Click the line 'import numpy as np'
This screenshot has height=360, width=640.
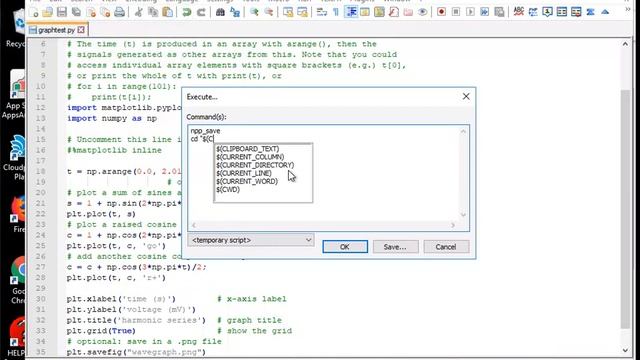(112, 118)
